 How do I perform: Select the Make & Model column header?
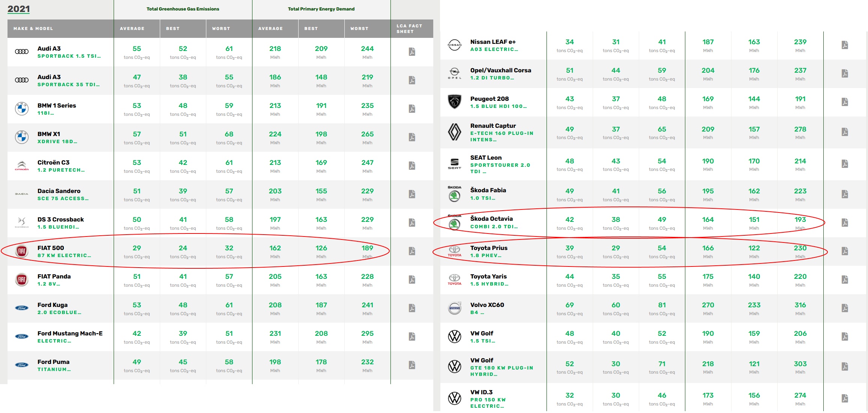(x=33, y=28)
